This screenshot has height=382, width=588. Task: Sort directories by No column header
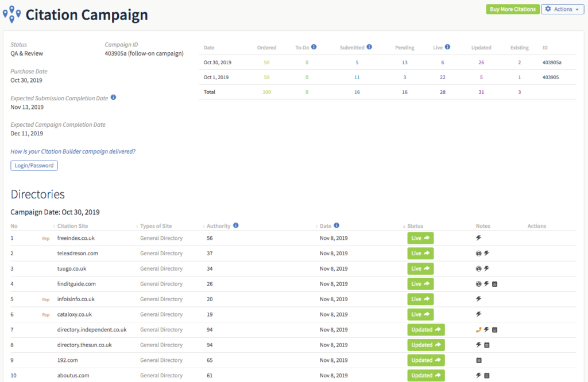[14, 226]
